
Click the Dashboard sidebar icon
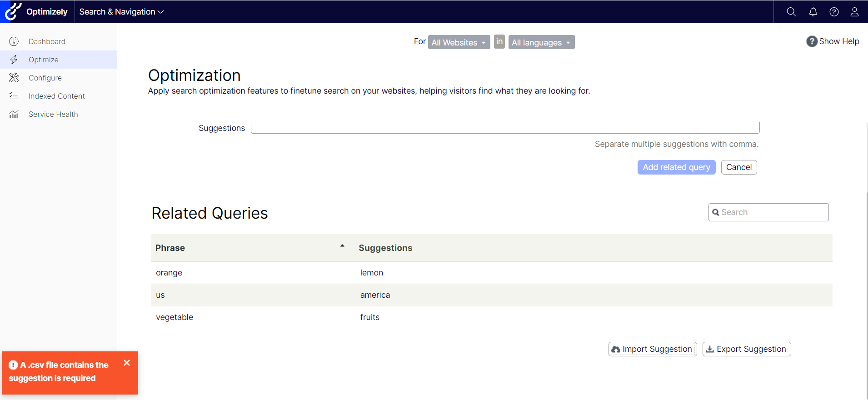[x=14, y=41]
